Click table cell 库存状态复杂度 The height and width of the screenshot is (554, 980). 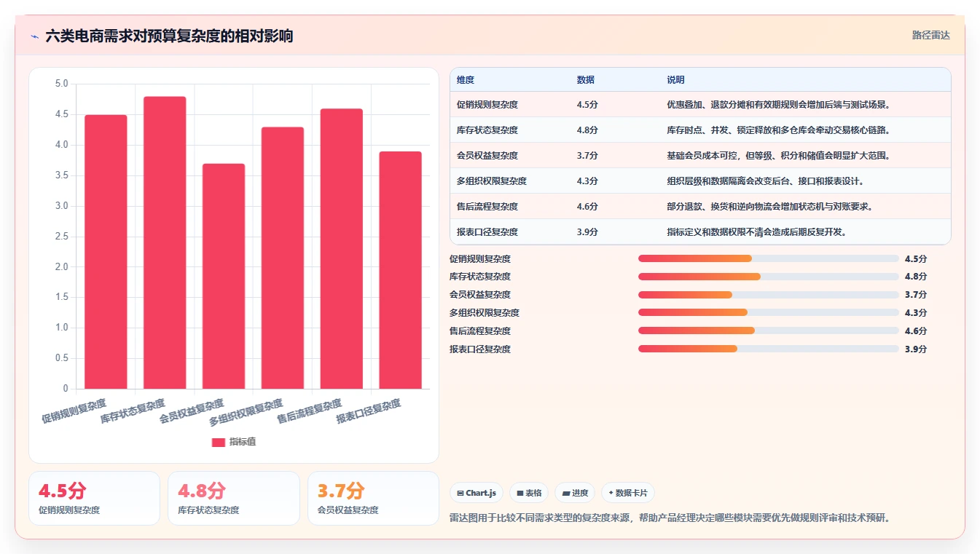(x=487, y=130)
